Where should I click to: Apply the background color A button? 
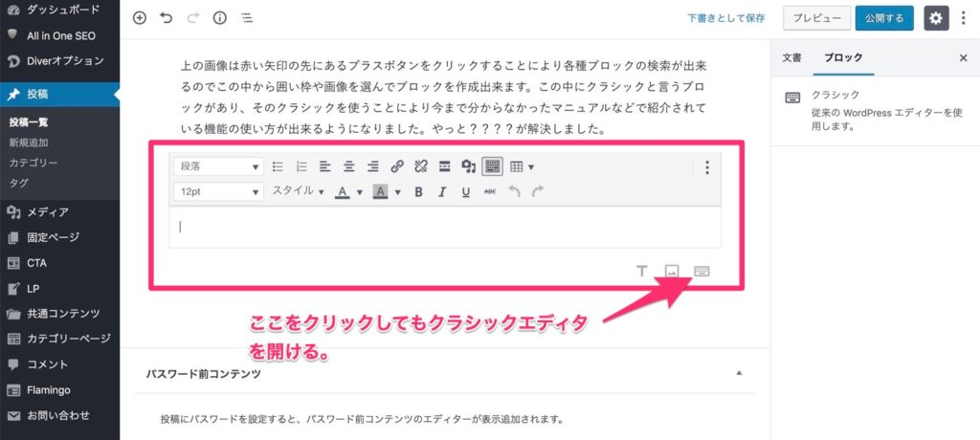[x=380, y=192]
